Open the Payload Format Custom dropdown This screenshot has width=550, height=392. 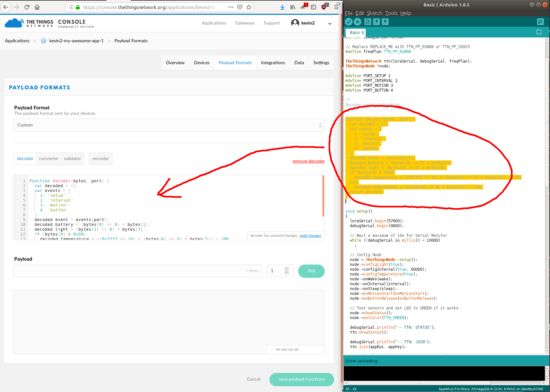[169, 125]
